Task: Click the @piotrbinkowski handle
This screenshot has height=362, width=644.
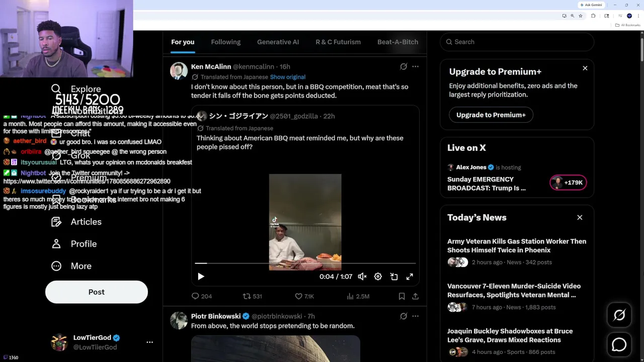Action: point(277,316)
